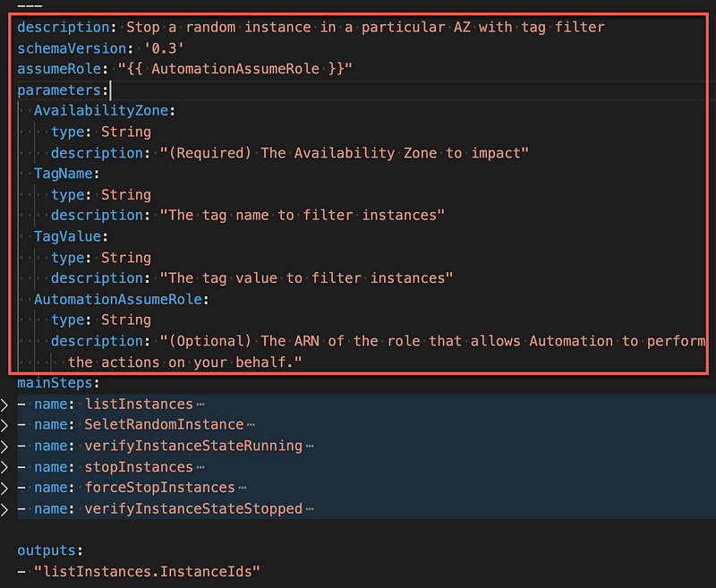Click the ellipsis after verifyInstanceStateStopped
Image resolution: width=716 pixels, height=588 pixels.
(x=310, y=509)
